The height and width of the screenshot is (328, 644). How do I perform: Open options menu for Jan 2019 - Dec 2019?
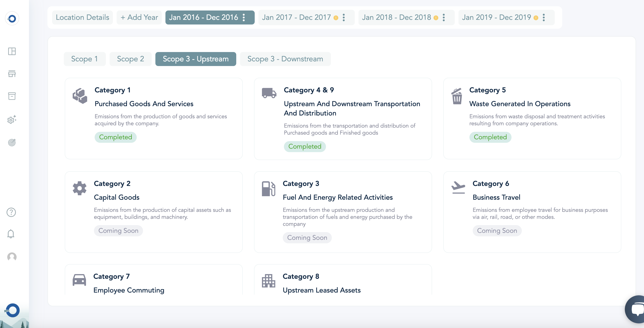point(544,17)
